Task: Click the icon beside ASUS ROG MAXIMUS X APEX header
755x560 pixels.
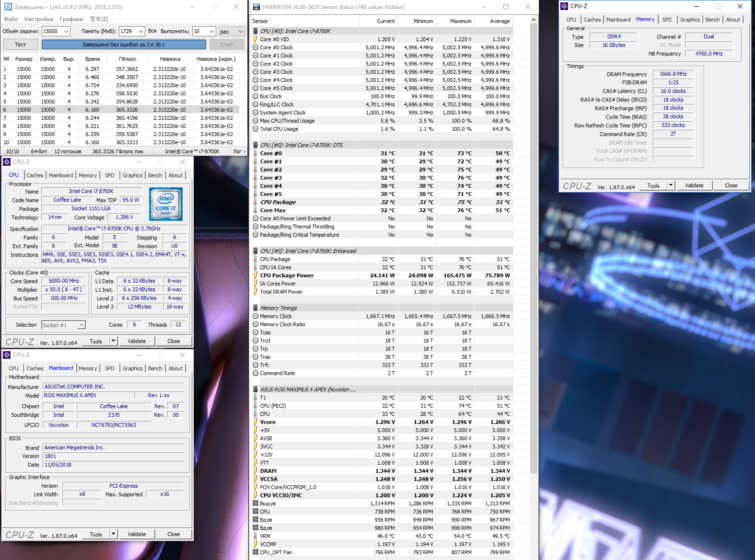Action: coord(256,389)
